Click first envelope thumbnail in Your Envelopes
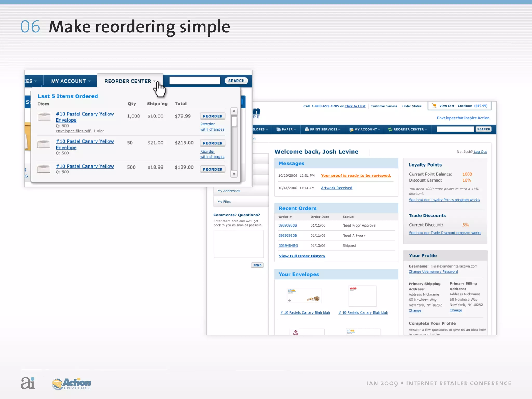 (304, 296)
